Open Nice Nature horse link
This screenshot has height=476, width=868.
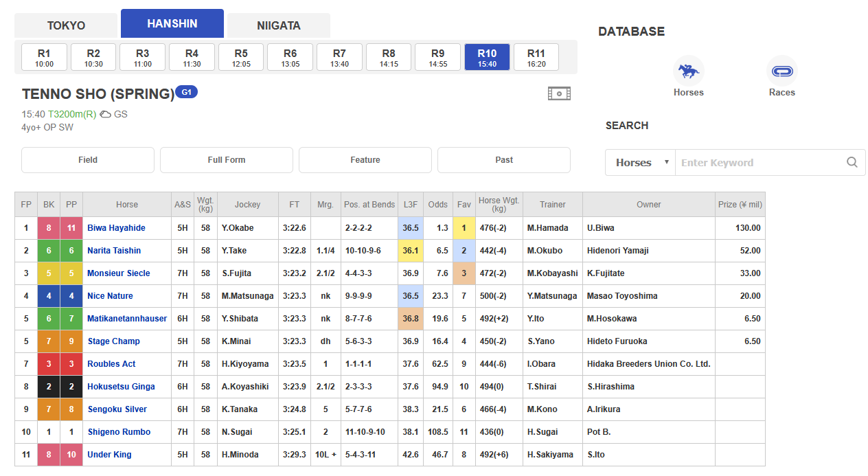point(110,296)
